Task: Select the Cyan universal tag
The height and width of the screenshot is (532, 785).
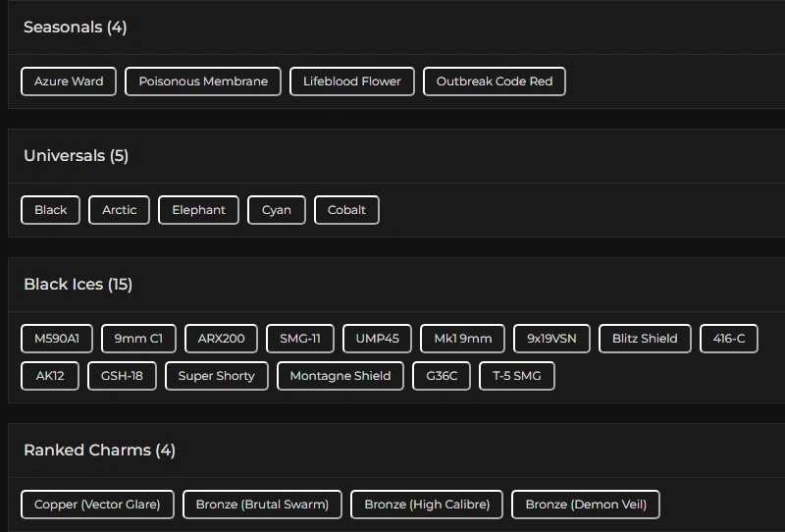Action: tap(277, 210)
